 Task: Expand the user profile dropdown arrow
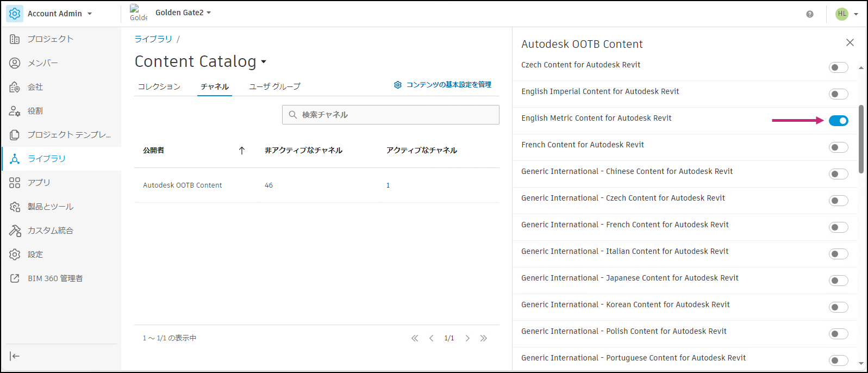(856, 14)
